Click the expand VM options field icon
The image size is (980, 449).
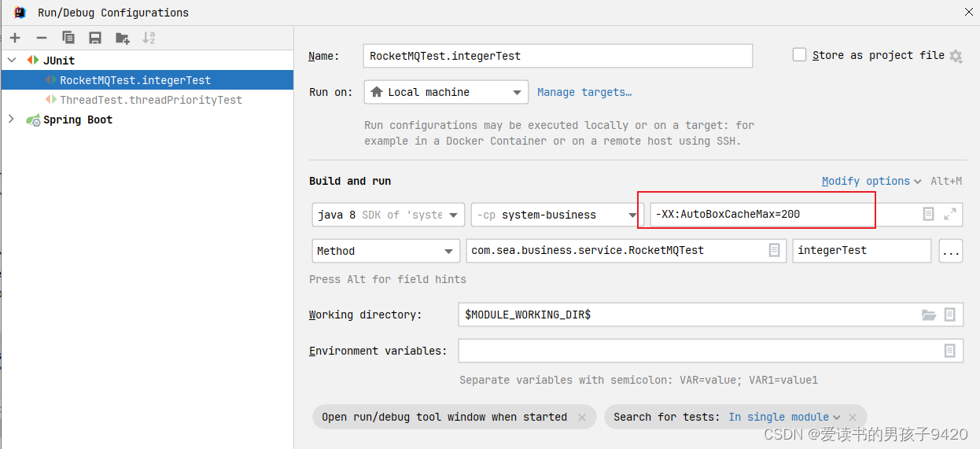(x=950, y=214)
